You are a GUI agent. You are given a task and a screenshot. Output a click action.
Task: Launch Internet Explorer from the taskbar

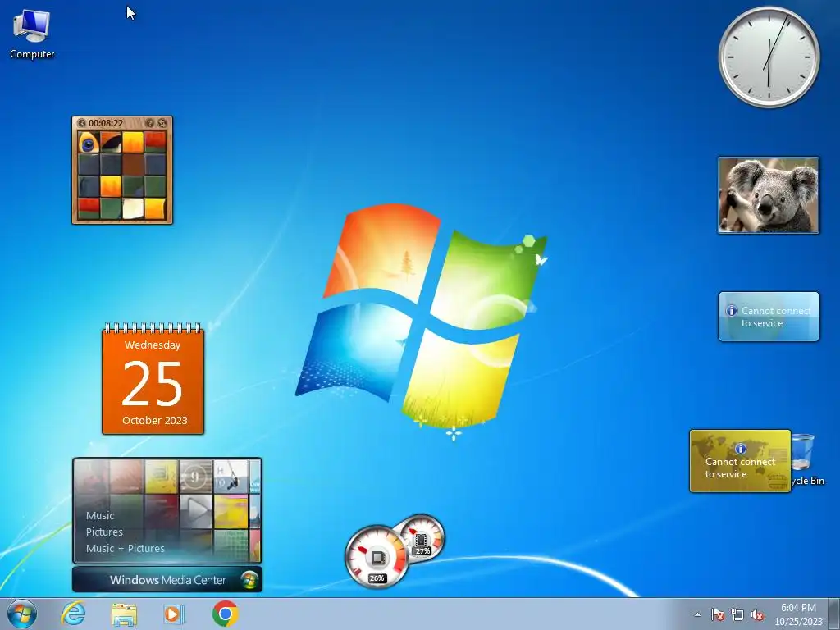coord(73,614)
